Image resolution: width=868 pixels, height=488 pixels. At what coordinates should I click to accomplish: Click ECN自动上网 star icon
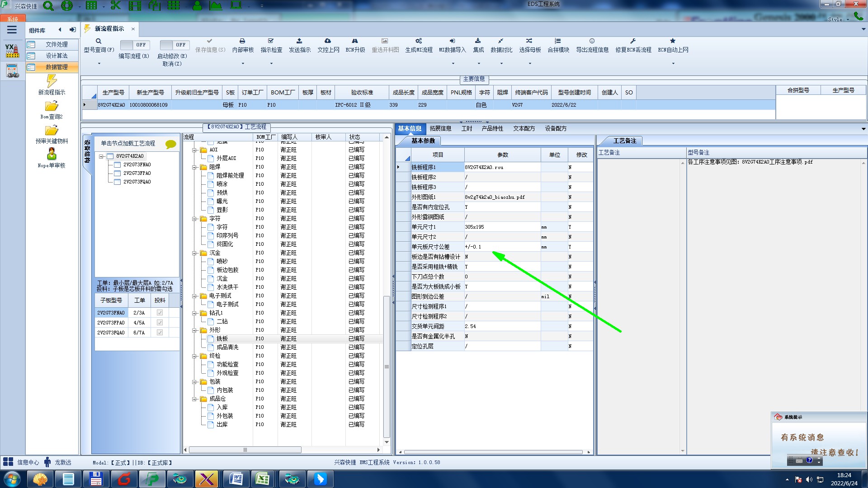point(673,41)
